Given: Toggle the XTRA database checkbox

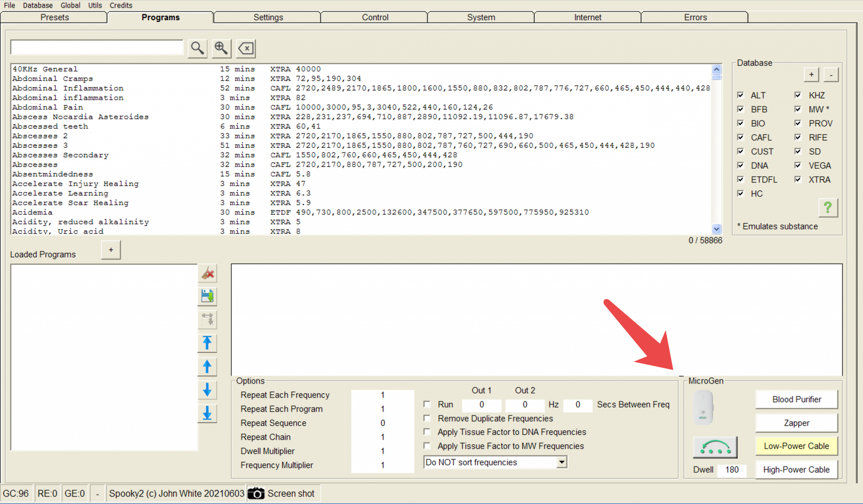Looking at the screenshot, I should (798, 179).
